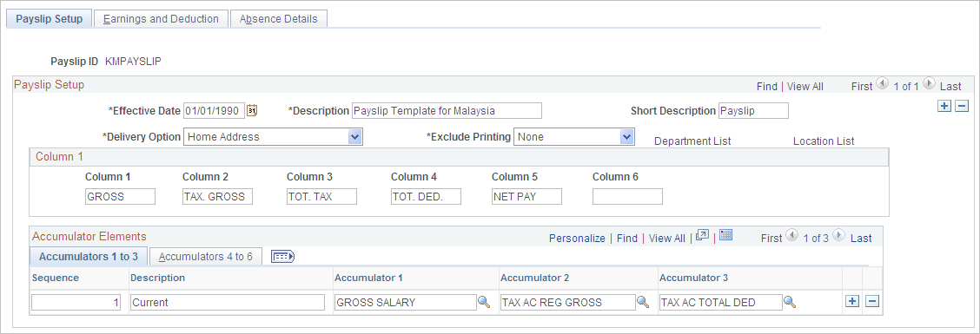Screen dimensions: 980x334
Task: Click the Current description field
Action: (228, 303)
